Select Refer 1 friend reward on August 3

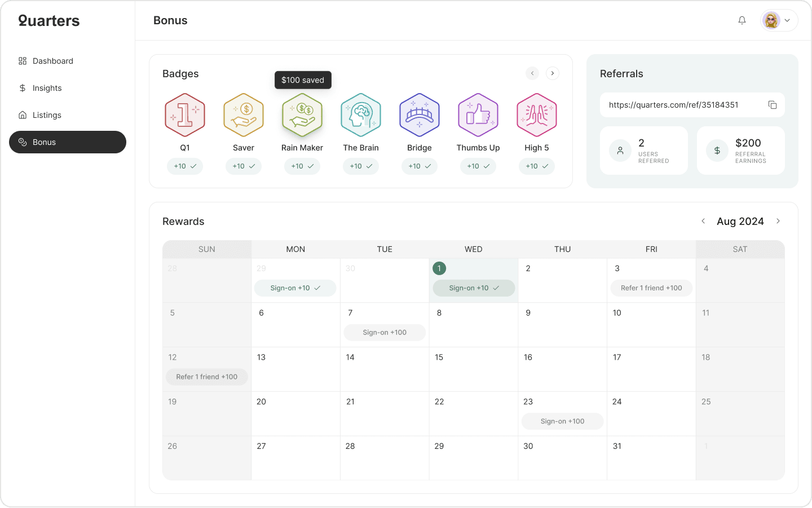click(x=651, y=288)
